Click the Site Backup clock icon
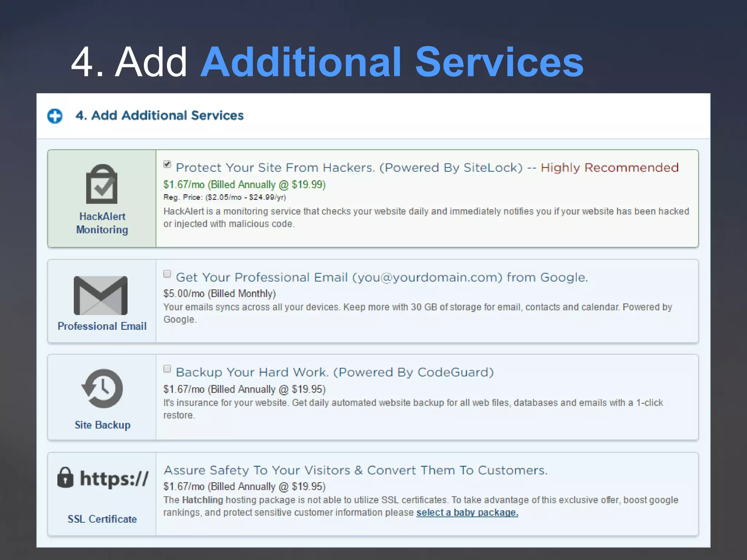 click(x=102, y=389)
